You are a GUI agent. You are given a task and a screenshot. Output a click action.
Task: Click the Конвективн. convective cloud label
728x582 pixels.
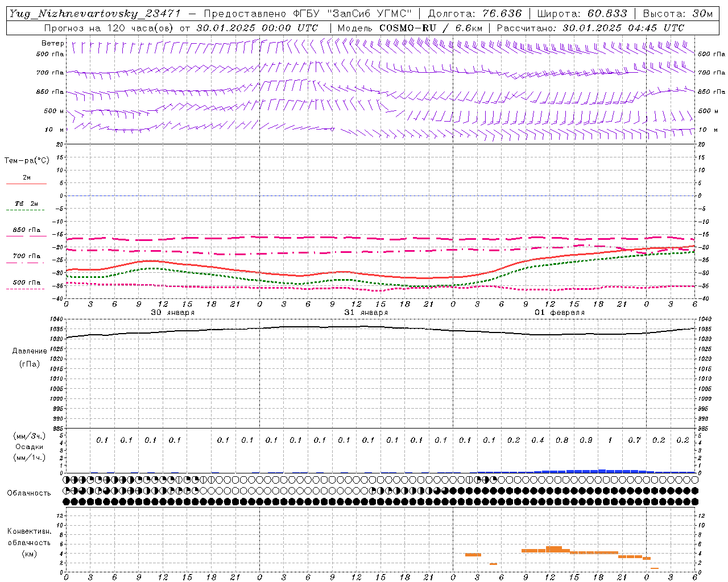click(x=29, y=531)
